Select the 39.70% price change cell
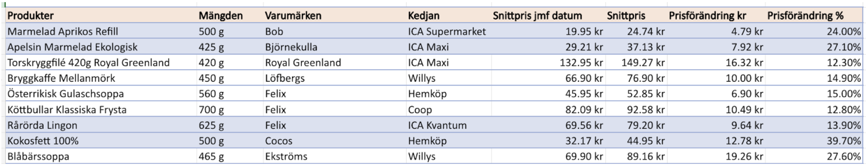868x168 pixels. 844,141
